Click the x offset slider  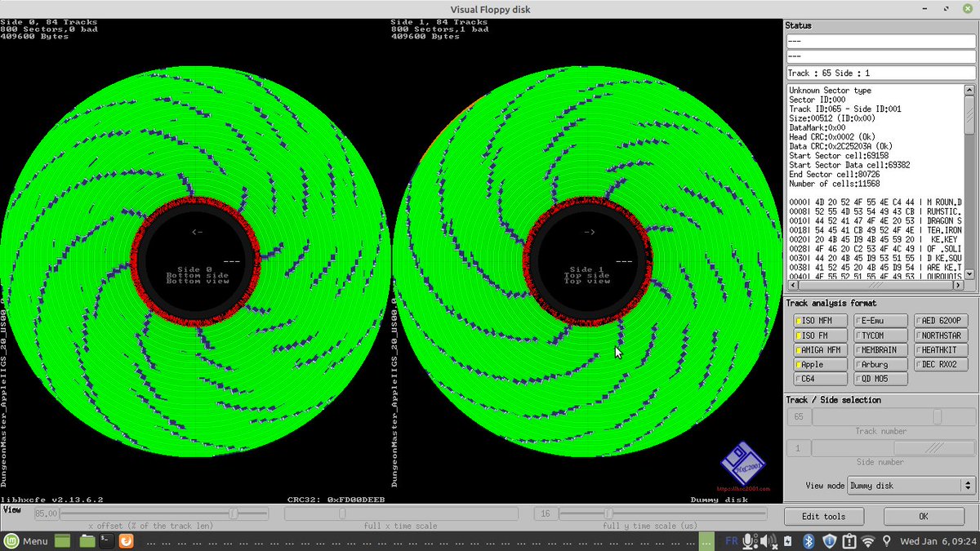click(x=164, y=513)
